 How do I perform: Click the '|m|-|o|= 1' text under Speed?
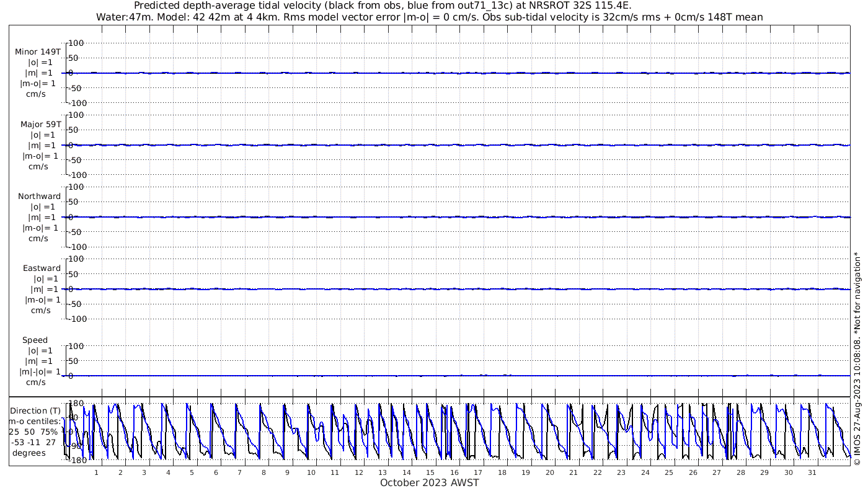click(x=40, y=371)
